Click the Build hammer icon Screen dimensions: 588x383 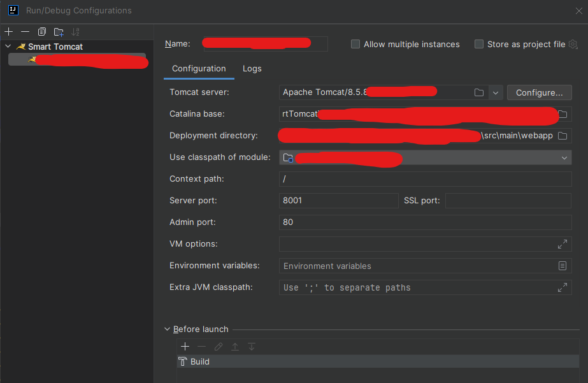tap(183, 361)
